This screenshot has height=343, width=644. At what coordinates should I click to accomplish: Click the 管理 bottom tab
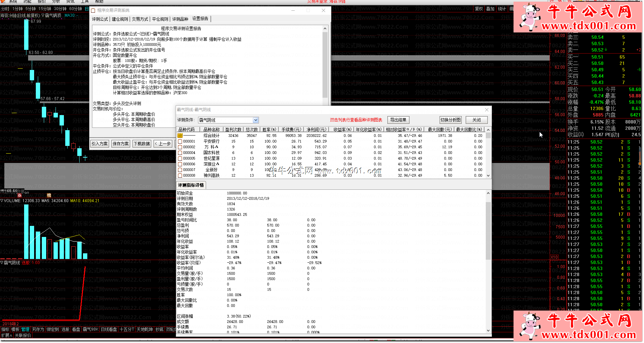click(x=25, y=329)
